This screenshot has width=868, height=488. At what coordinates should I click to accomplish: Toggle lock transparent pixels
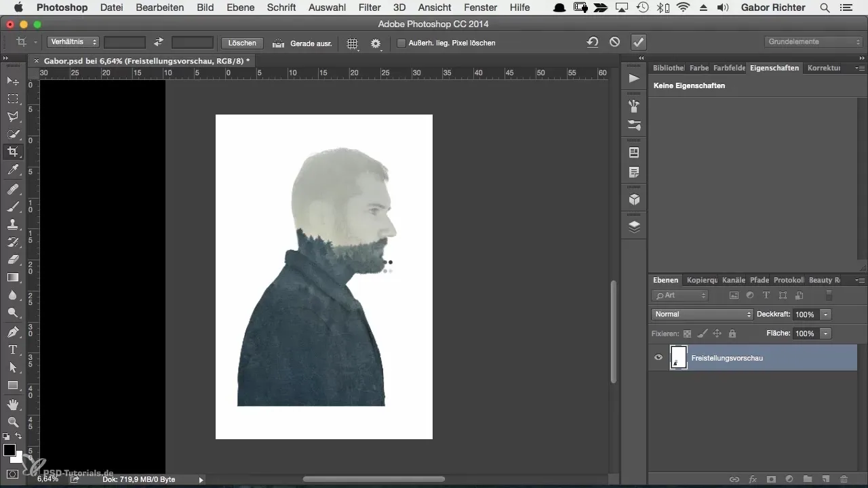point(687,333)
